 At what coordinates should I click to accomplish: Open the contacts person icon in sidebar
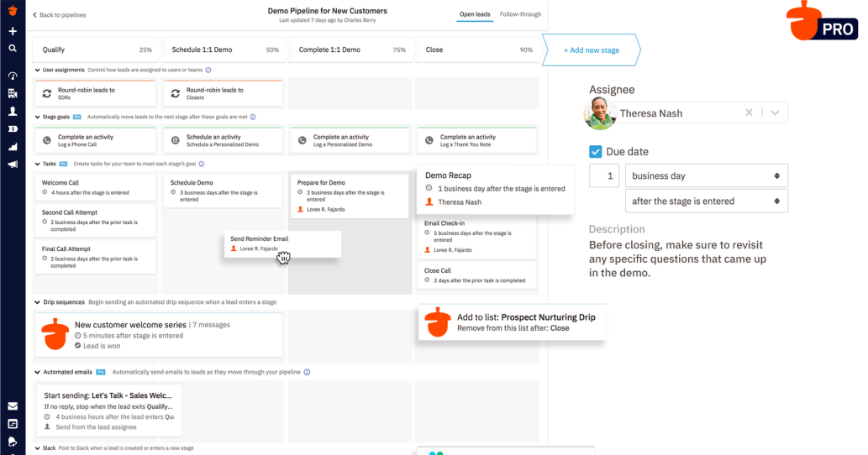(13, 111)
